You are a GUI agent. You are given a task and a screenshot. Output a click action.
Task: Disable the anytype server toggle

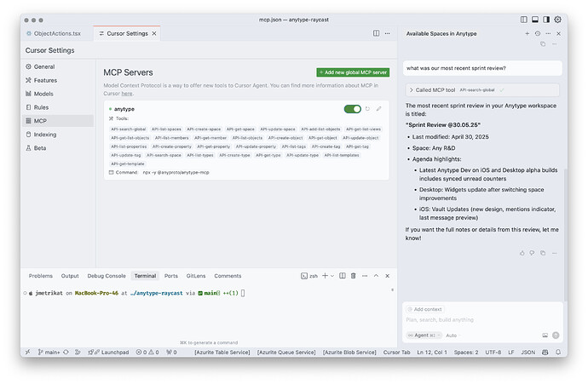point(353,109)
